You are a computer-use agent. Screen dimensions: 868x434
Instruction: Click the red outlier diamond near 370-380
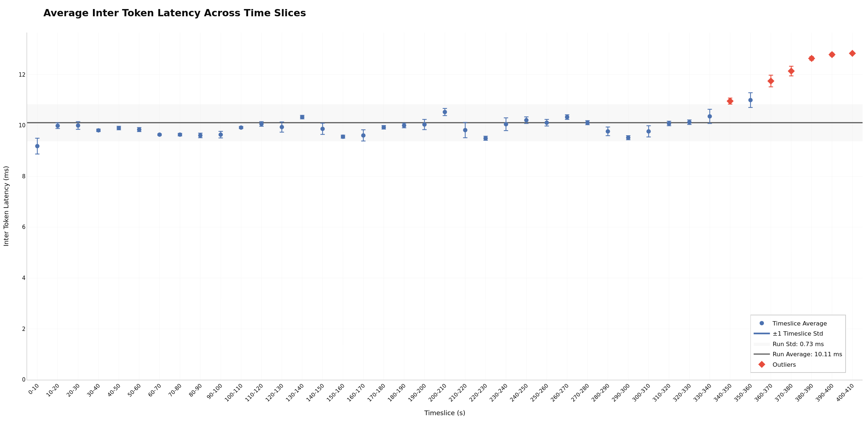(x=791, y=71)
